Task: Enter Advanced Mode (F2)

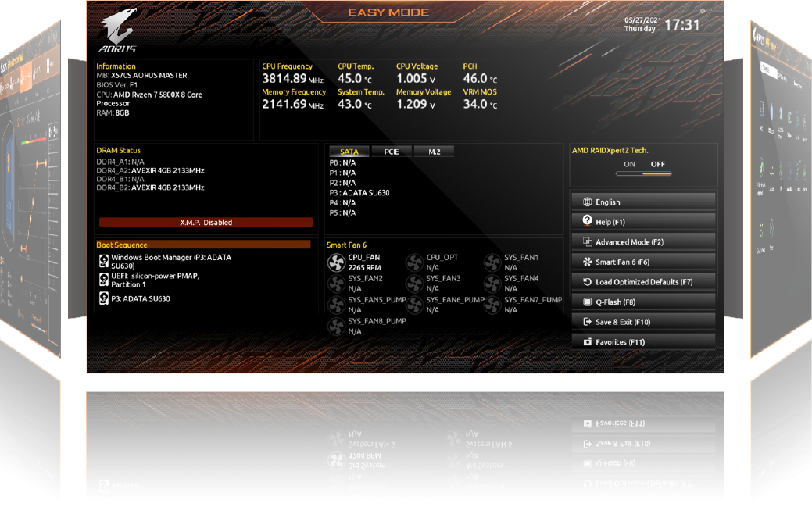Action: pyautogui.click(x=644, y=241)
